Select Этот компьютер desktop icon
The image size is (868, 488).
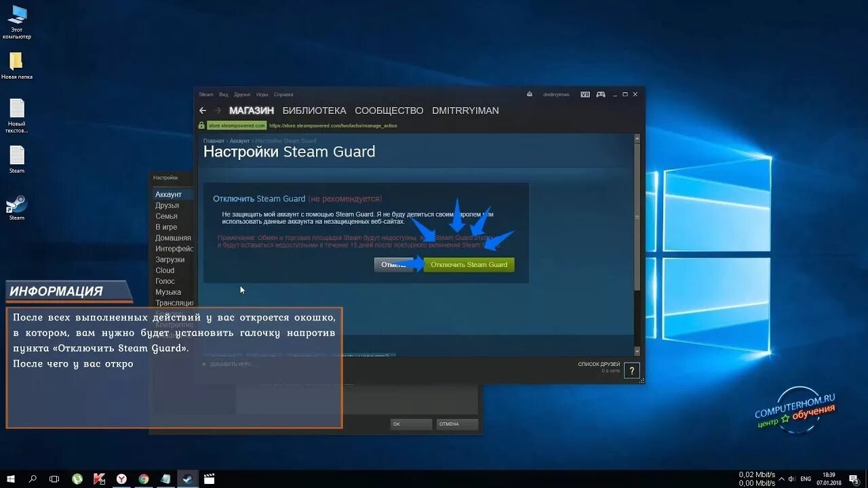(x=16, y=22)
